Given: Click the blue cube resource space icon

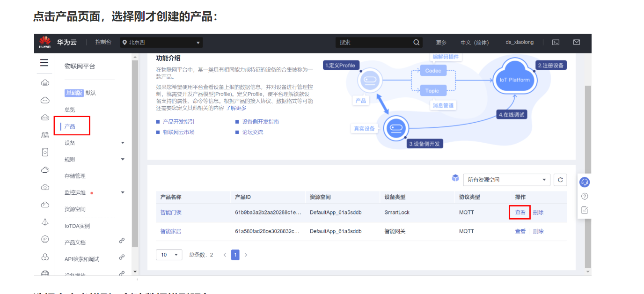Looking at the screenshot, I should [455, 178].
